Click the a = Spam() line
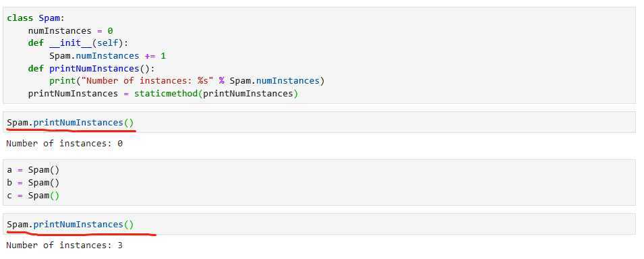 tap(33, 170)
